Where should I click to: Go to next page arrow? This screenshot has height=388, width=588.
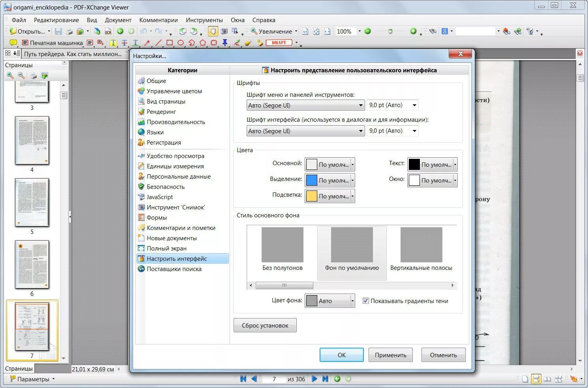[x=314, y=379]
